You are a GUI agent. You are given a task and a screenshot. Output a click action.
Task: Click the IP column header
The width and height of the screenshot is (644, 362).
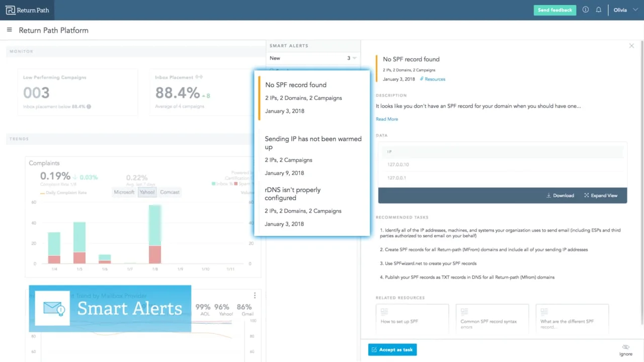click(x=503, y=151)
